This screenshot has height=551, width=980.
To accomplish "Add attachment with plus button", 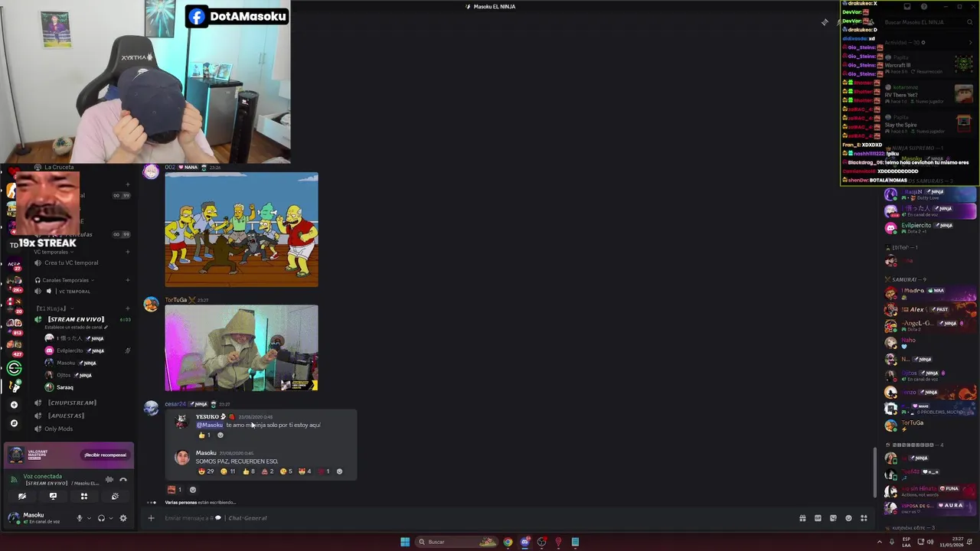I will click(151, 518).
